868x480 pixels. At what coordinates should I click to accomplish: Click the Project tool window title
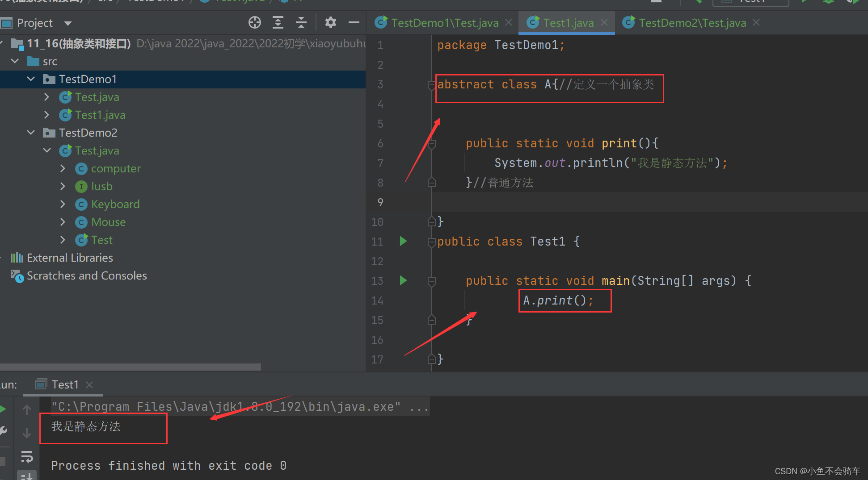coord(34,23)
